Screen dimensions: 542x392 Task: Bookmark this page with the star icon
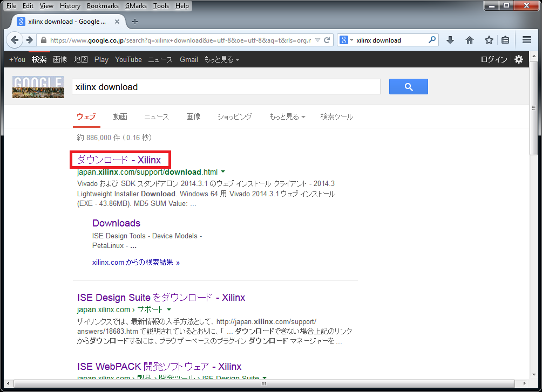coord(489,40)
